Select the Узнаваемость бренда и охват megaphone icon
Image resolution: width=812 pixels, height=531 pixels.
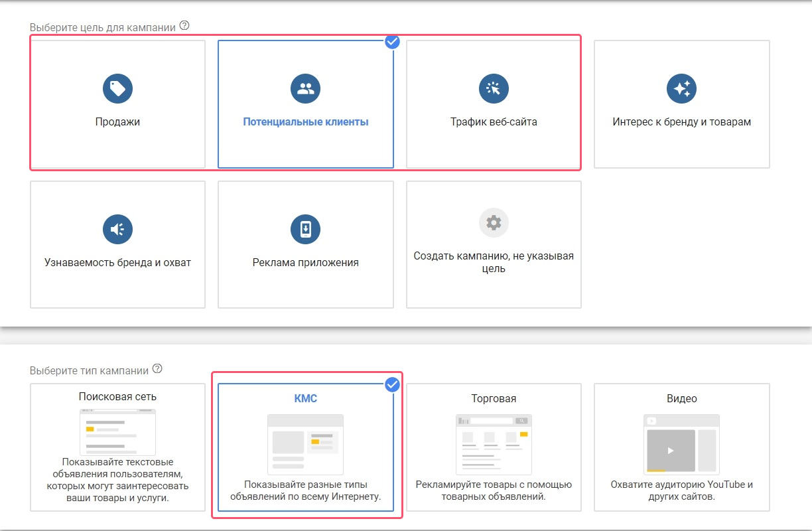(117, 229)
